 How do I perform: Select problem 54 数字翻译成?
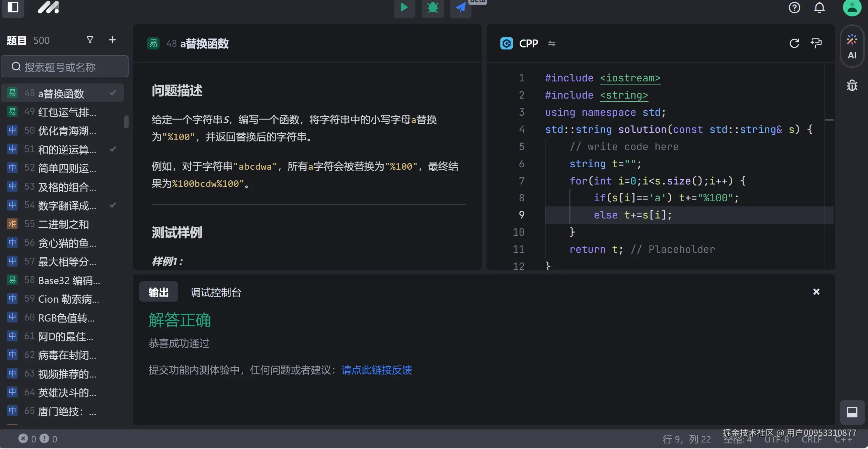63,205
